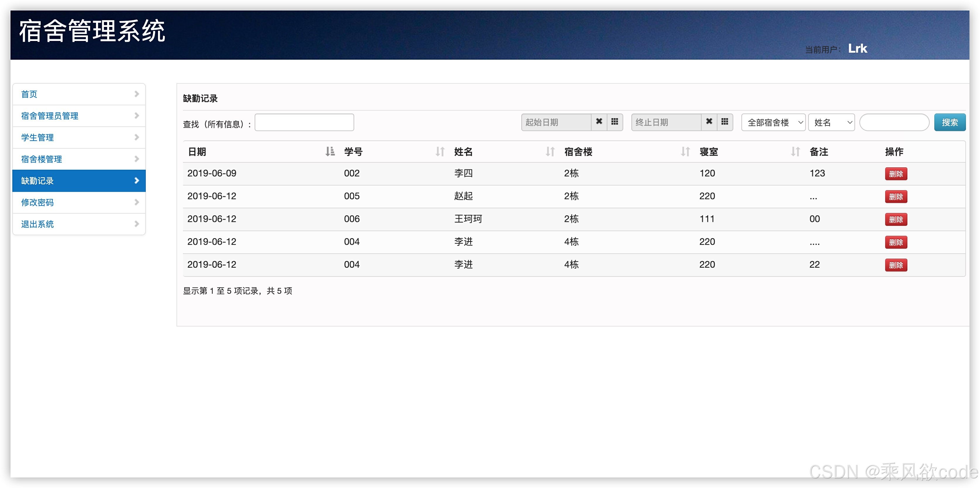The width and height of the screenshot is (980, 488).
Task: Sort table by 日期 column icon
Action: coord(330,152)
